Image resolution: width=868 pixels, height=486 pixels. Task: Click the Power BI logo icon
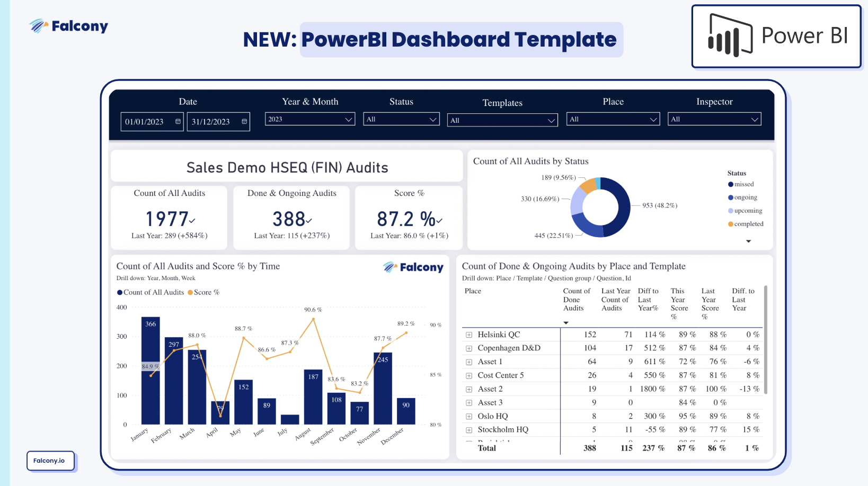click(730, 36)
